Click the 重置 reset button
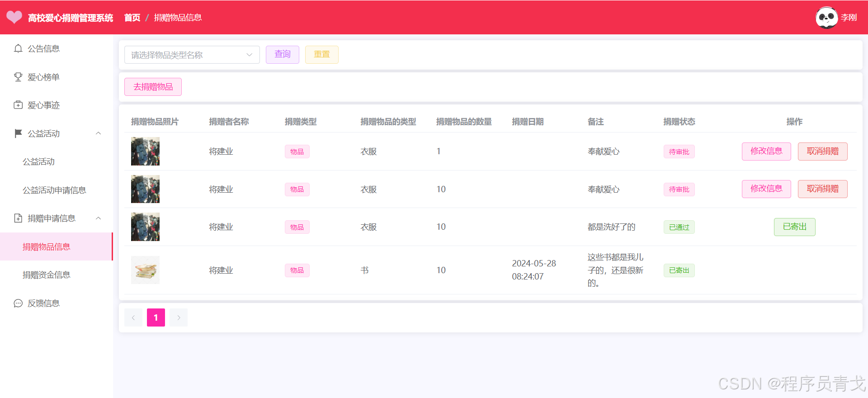Screen dimensions: 868x398 point(322,55)
